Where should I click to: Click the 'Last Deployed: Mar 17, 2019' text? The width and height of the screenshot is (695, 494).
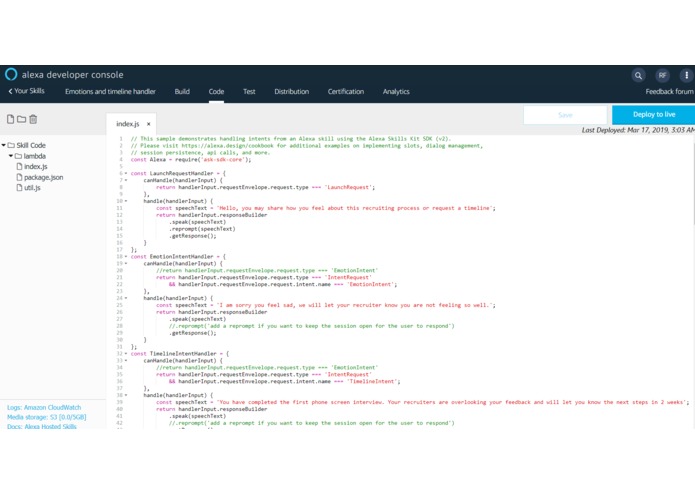tap(638, 130)
